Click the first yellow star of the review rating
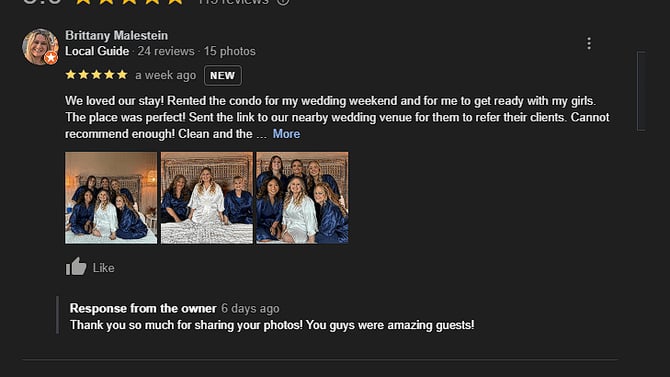Image resolution: width=670 pixels, height=377 pixels. pyautogui.click(x=71, y=75)
